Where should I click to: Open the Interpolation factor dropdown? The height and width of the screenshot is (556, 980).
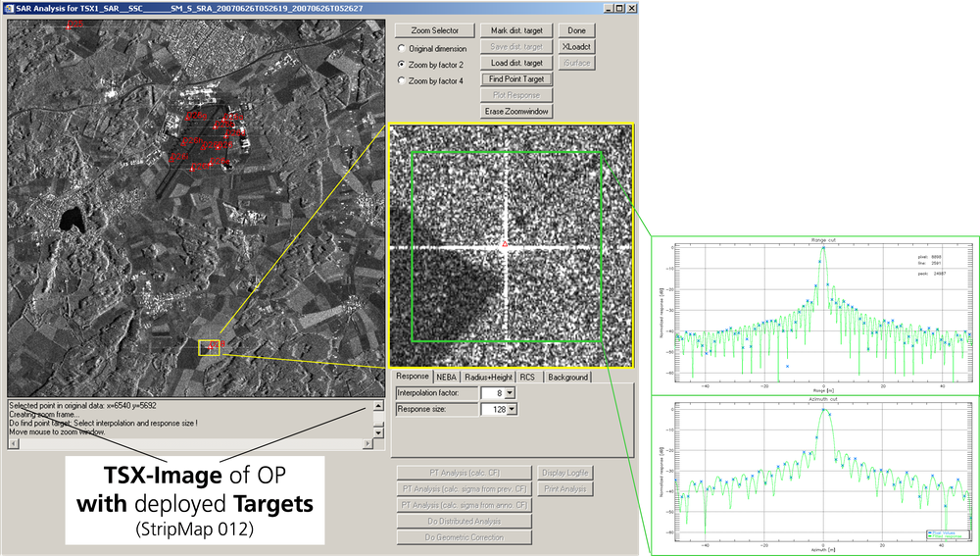click(510, 393)
